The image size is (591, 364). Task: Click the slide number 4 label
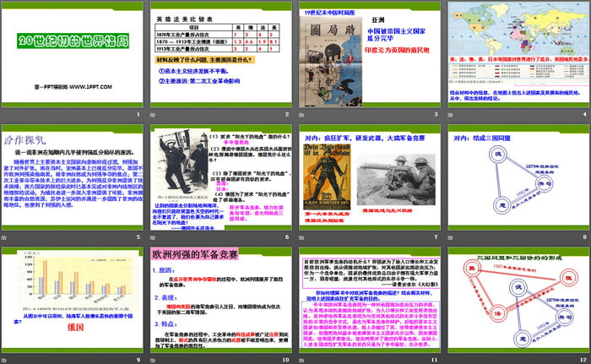click(x=585, y=114)
